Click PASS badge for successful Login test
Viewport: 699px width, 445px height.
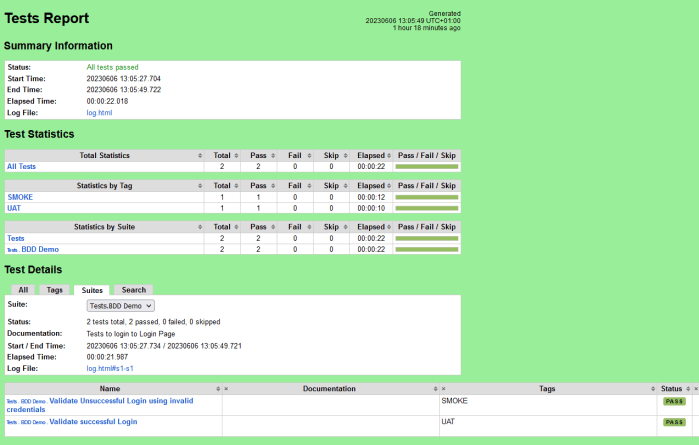click(x=674, y=422)
